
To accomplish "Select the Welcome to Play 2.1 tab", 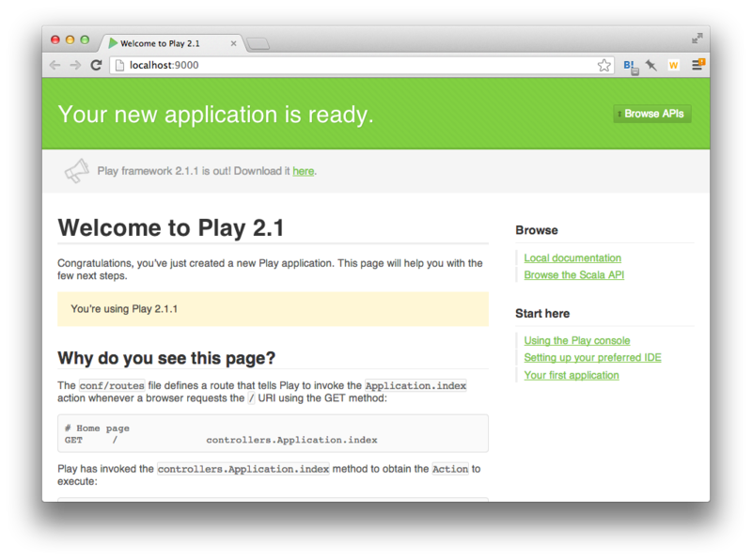I will [x=170, y=43].
